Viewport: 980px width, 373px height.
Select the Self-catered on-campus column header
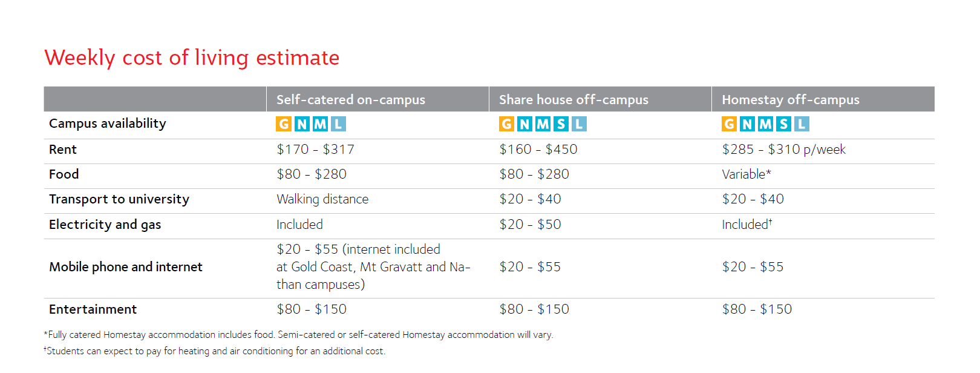coord(351,100)
